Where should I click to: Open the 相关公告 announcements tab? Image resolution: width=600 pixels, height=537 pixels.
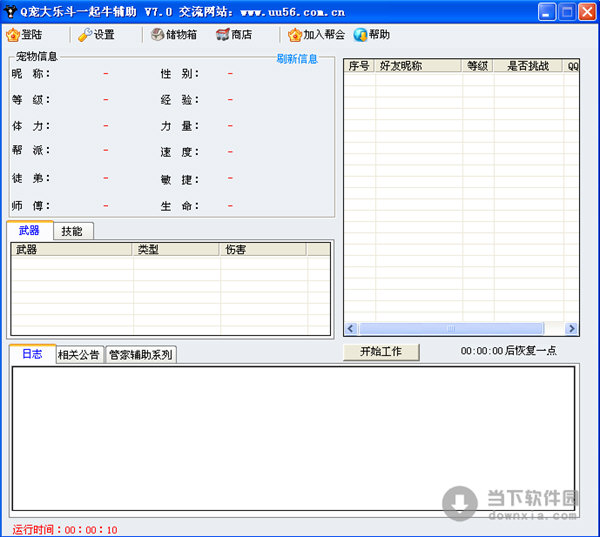tap(79, 355)
